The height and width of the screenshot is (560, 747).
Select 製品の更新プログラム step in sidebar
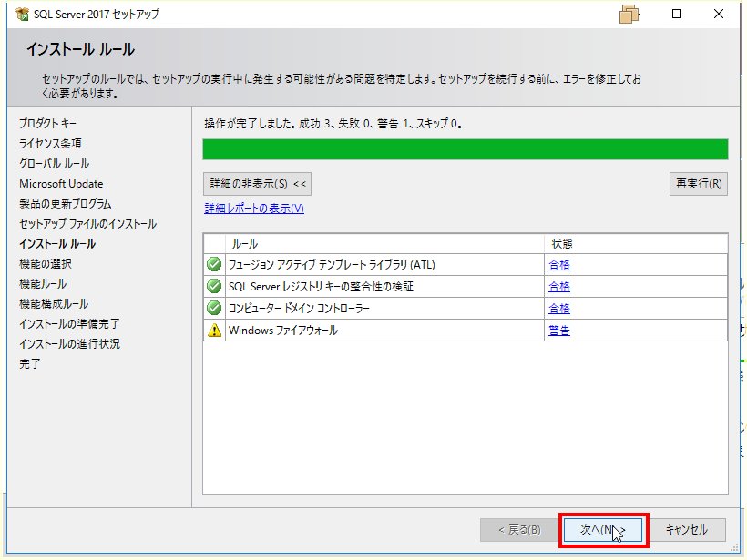[66, 203]
